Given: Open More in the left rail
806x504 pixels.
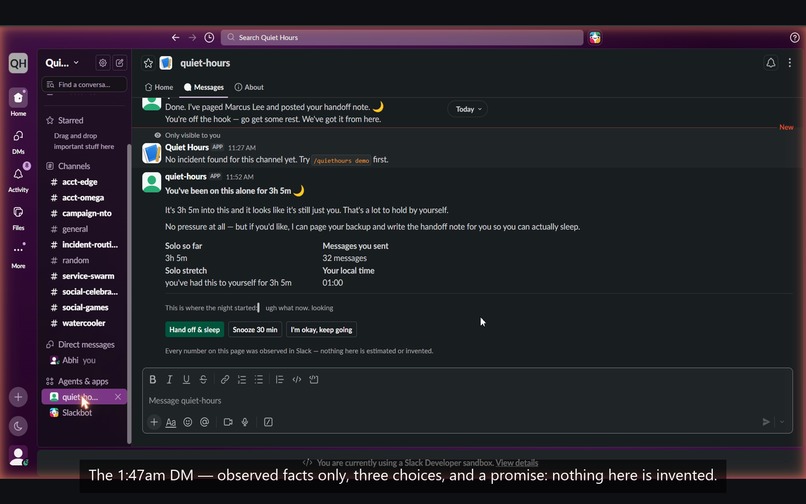Looking at the screenshot, I should pos(18,256).
